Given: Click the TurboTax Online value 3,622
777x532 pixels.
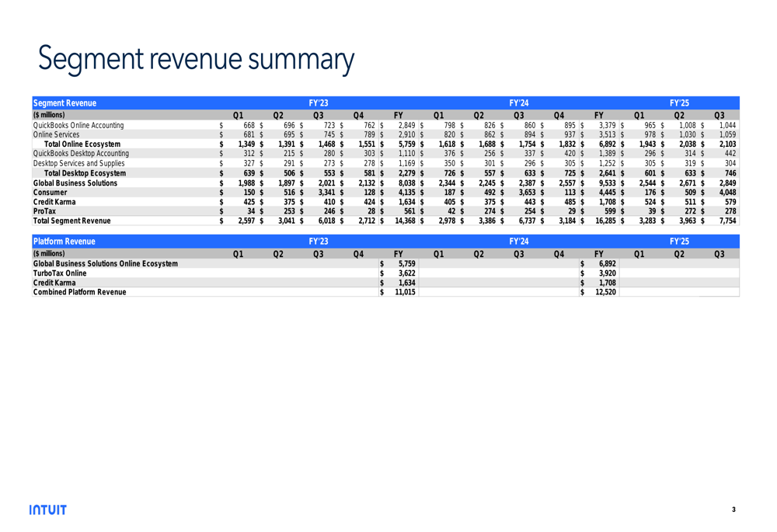Looking at the screenshot, I should (407, 273).
